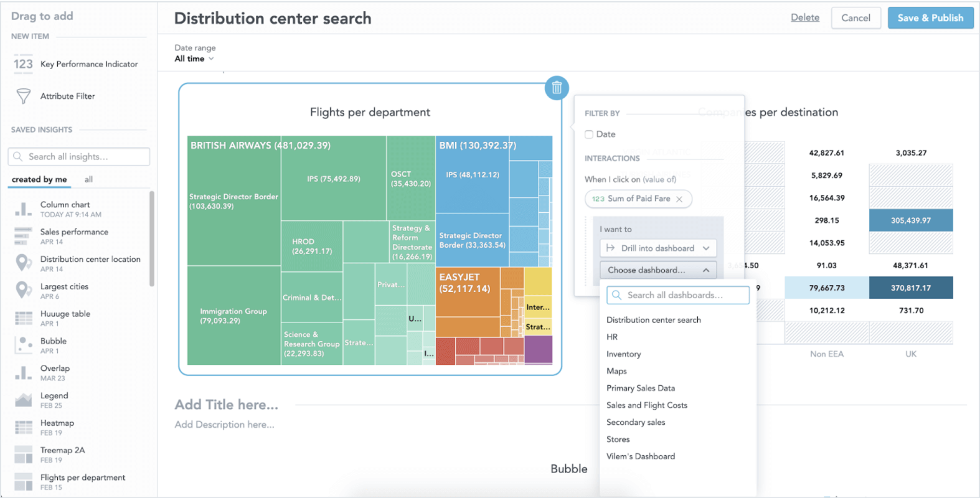Choose the Stores dashboard option
980x498 pixels.
point(618,439)
